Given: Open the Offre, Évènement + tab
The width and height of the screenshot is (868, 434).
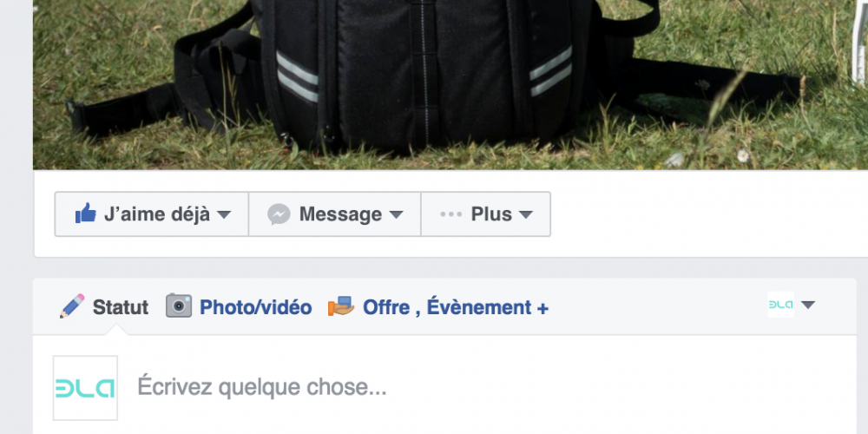Looking at the screenshot, I should click(x=437, y=306).
